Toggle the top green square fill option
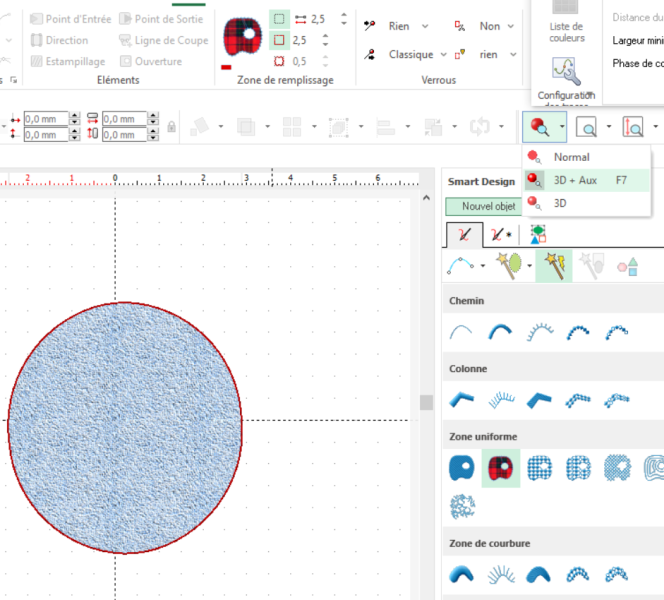The image size is (664, 600). (279, 19)
